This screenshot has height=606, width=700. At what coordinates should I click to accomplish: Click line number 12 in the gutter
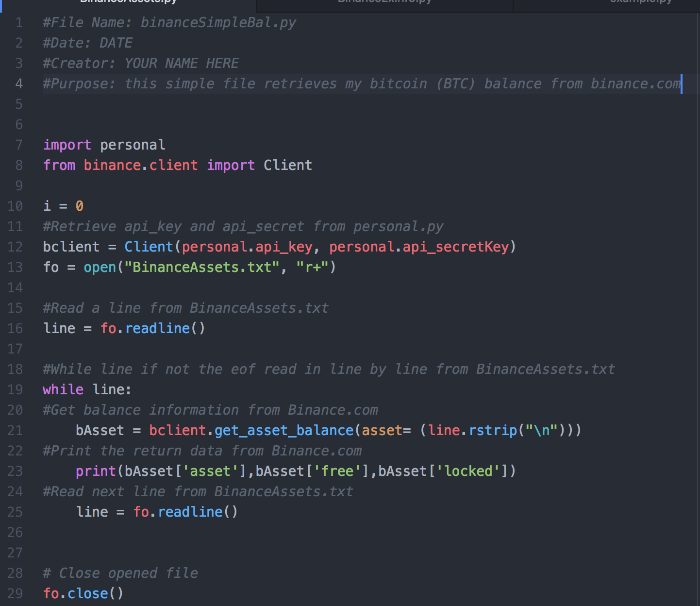pos(15,247)
